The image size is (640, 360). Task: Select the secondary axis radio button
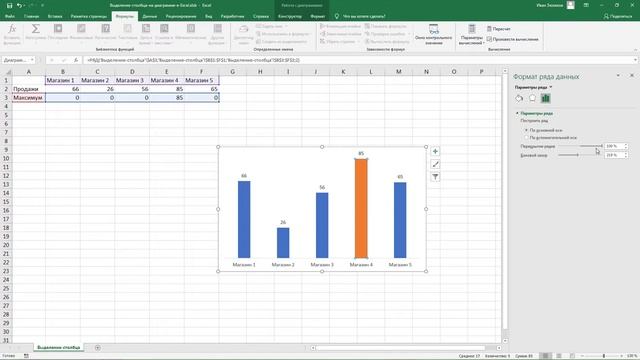526,138
